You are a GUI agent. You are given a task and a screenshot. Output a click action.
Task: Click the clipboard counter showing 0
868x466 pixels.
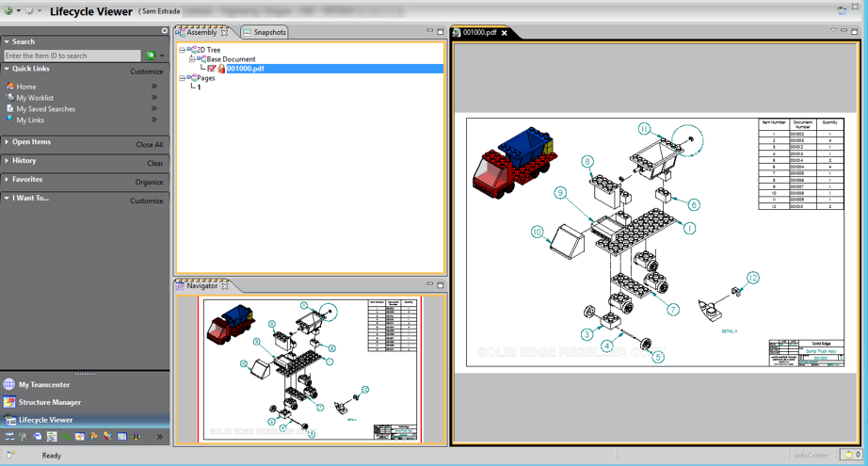(853, 455)
